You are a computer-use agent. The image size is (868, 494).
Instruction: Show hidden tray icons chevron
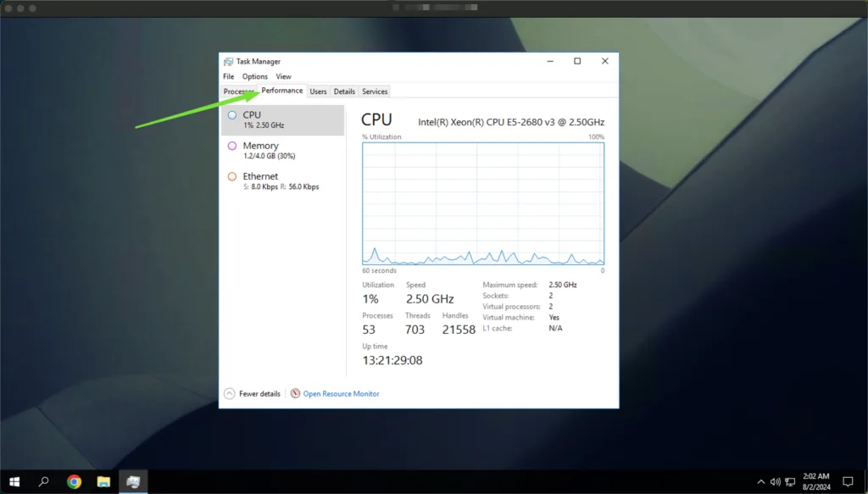[x=761, y=481]
